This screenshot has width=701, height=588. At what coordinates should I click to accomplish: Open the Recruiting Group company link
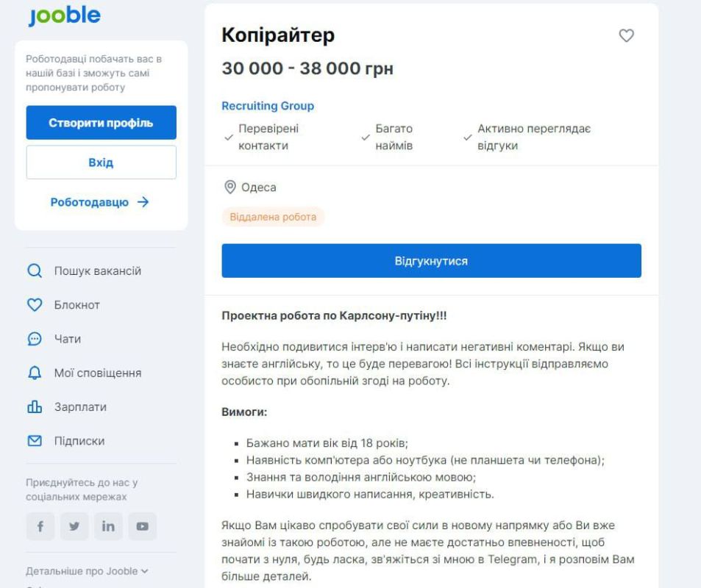(x=268, y=106)
